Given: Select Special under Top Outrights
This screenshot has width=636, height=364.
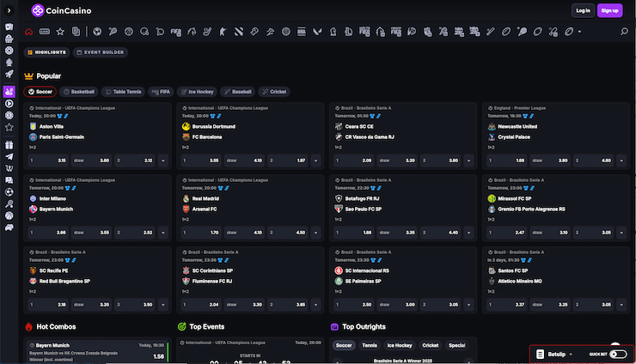Looking at the screenshot, I should (x=456, y=345).
